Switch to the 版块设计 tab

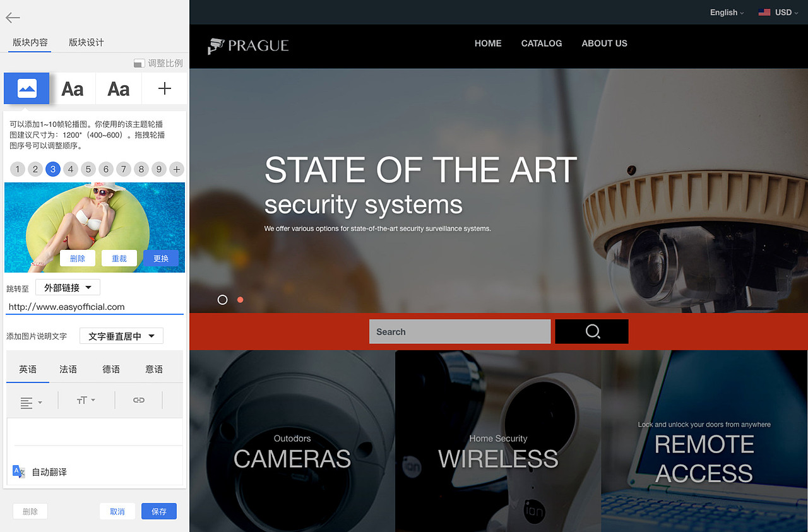click(x=86, y=42)
